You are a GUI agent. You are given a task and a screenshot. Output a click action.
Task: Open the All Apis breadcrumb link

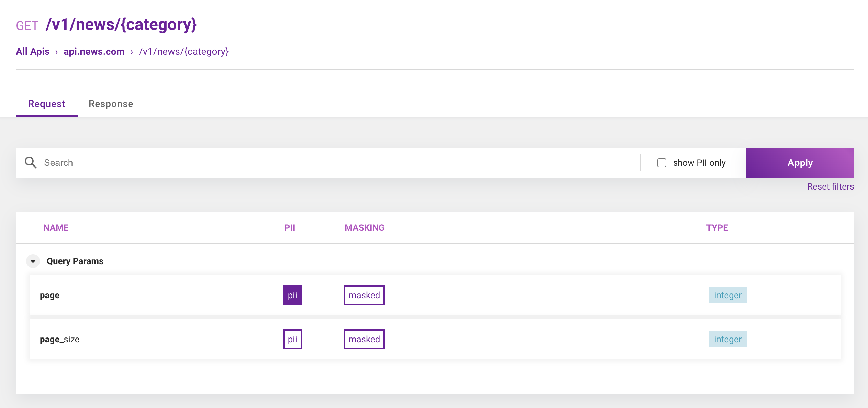(x=33, y=52)
